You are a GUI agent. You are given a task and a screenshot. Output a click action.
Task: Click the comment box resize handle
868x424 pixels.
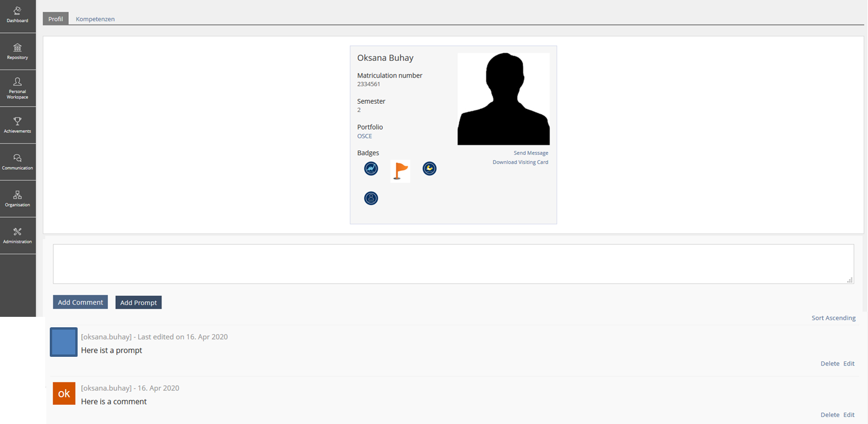(x=850, y=280)
